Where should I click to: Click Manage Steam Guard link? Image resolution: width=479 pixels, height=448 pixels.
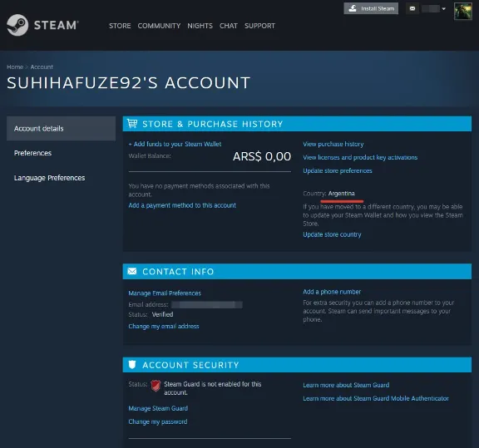coord(158,408)
